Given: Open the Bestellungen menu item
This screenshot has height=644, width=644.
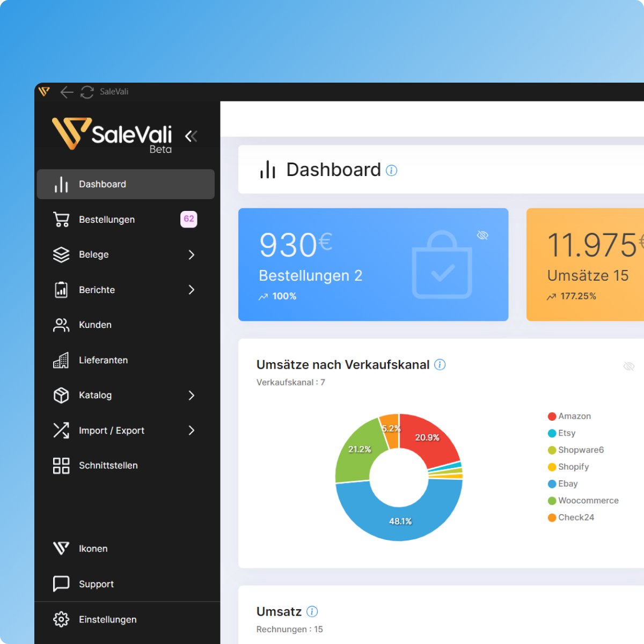Looking at the screenshot, I should coord(107,219).
